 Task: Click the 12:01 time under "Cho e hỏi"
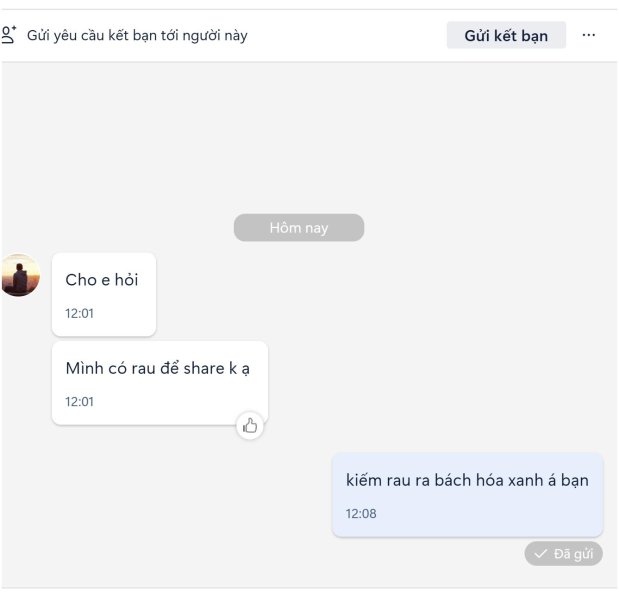80,313
